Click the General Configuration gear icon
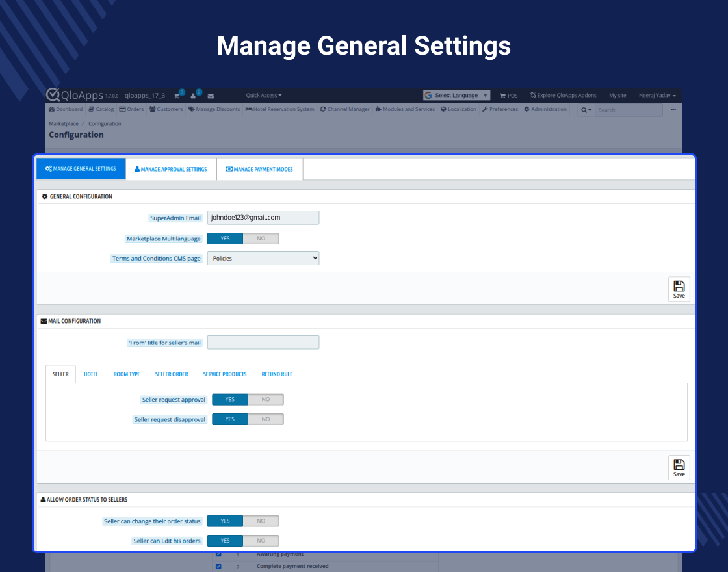Screen dimensions: 728x572 tap(45, 196)
